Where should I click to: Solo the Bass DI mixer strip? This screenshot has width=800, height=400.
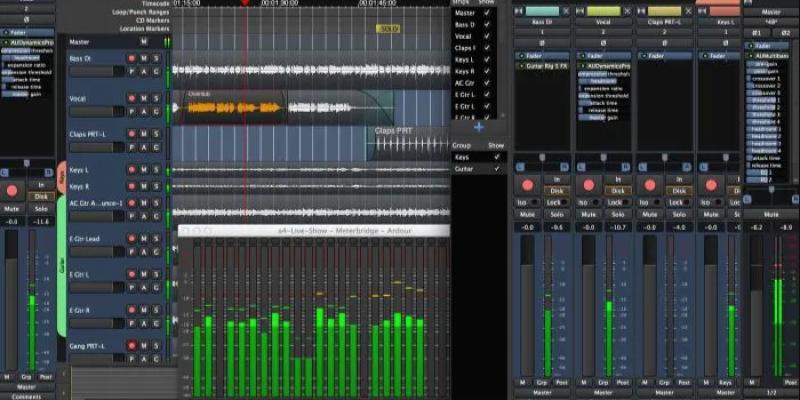pos(557,216)
